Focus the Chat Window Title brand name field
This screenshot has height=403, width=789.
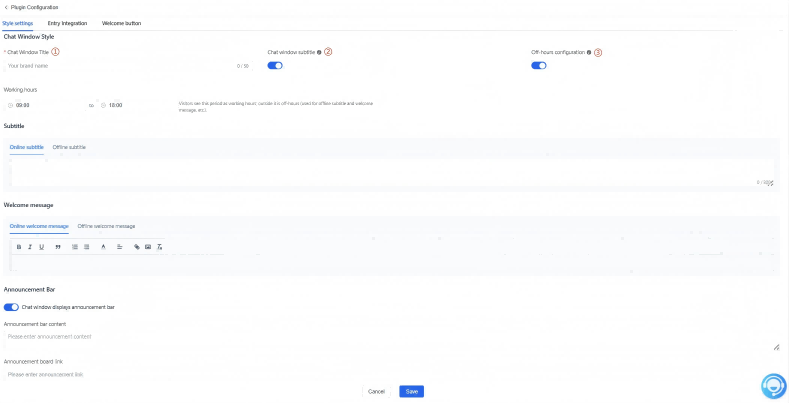(x=128, y=66)
